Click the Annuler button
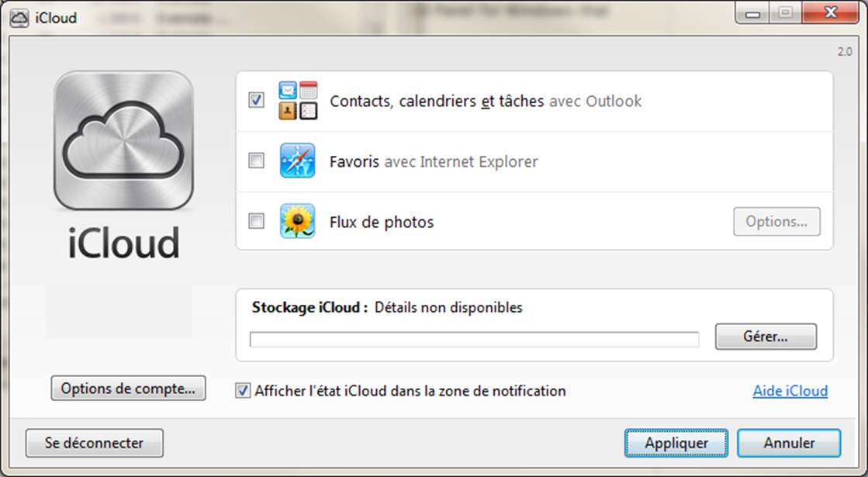 (x=788, y=444)
